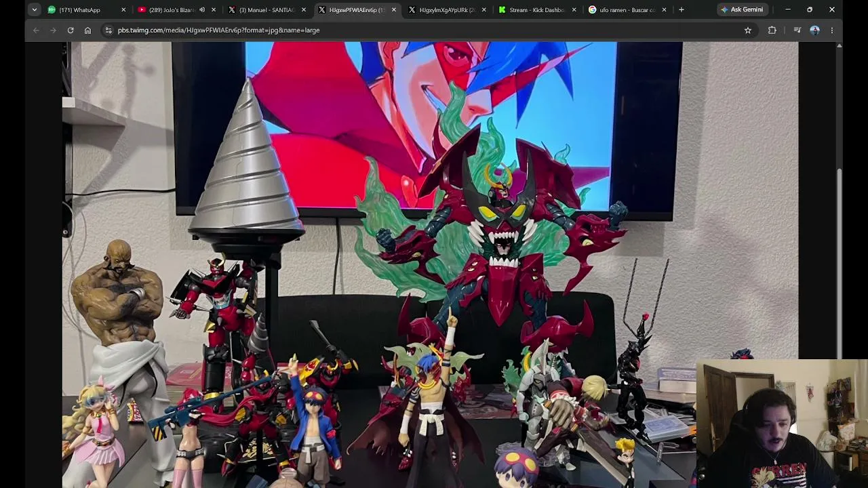Click the figure collection image
Viewport: 868px width, 488px height.
(x=430, y=265)
